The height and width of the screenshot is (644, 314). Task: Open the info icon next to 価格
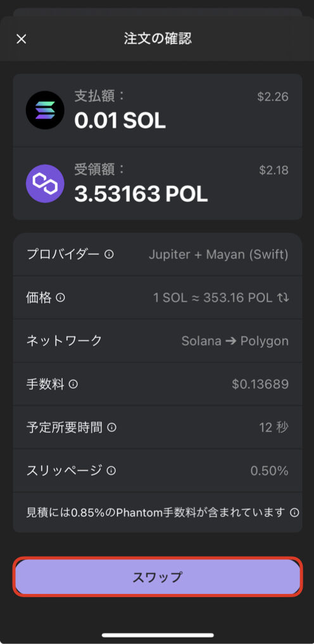(x=60, y=298)
